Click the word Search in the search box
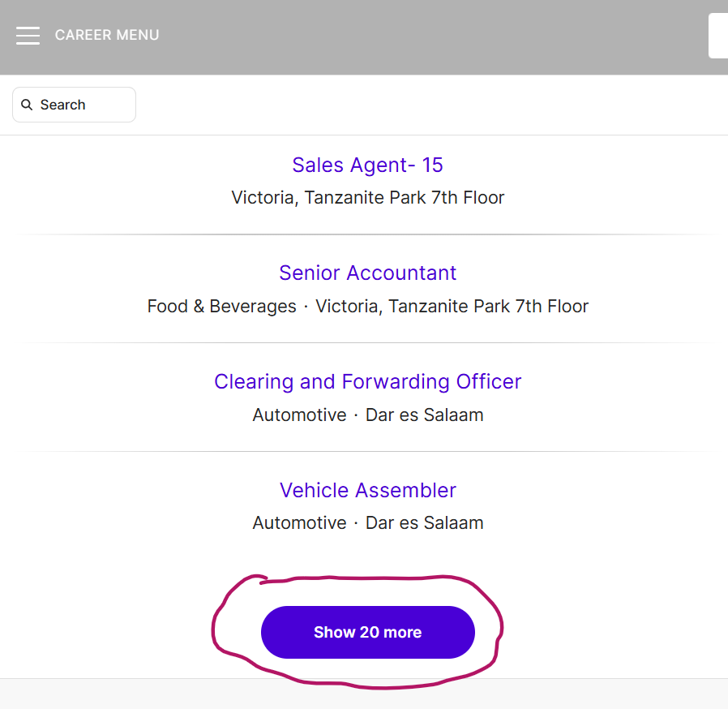The width and height of the screenshot is (728, 709). tap(62, 105)
